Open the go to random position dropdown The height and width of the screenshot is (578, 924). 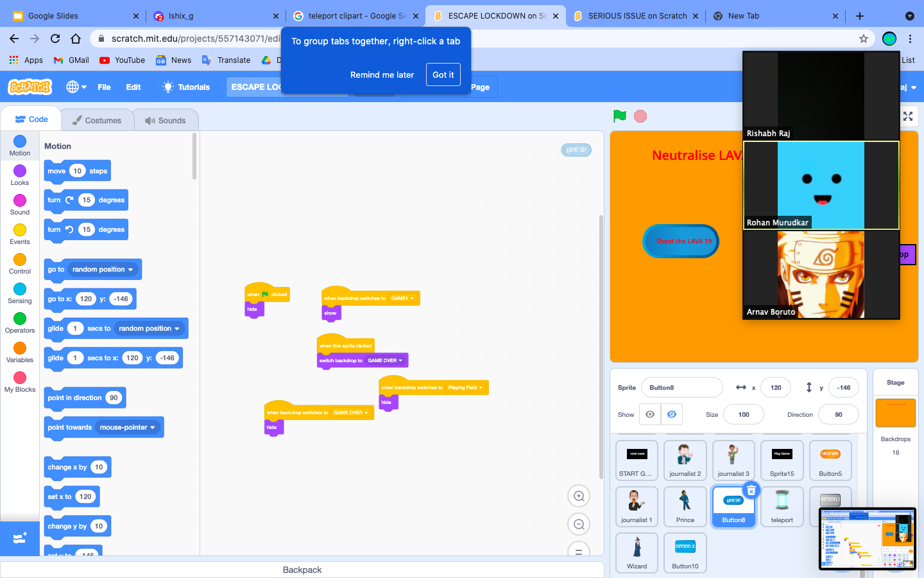103,269
